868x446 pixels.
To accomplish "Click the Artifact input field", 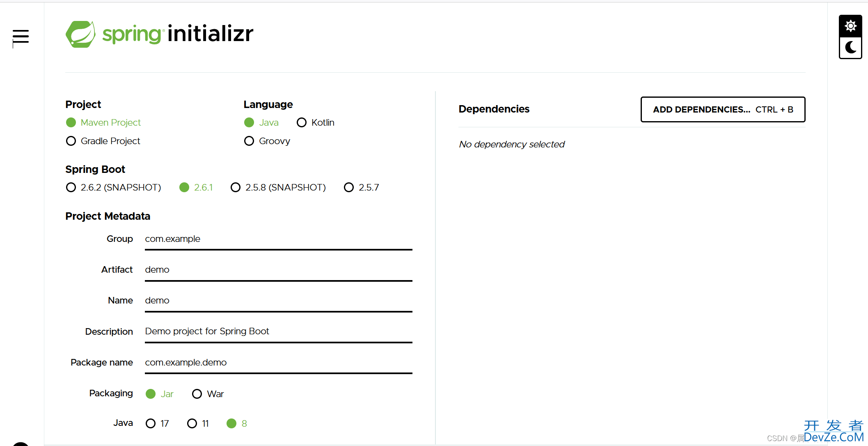I will [278, 270].
